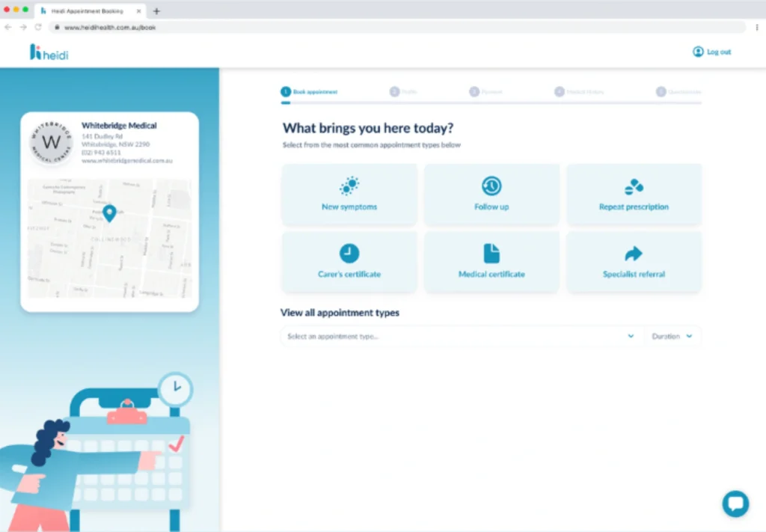The width and height of the screenshot is (766, 532).
Task: Open the Select an appointment type dropdown
Action: click(462, 336)
